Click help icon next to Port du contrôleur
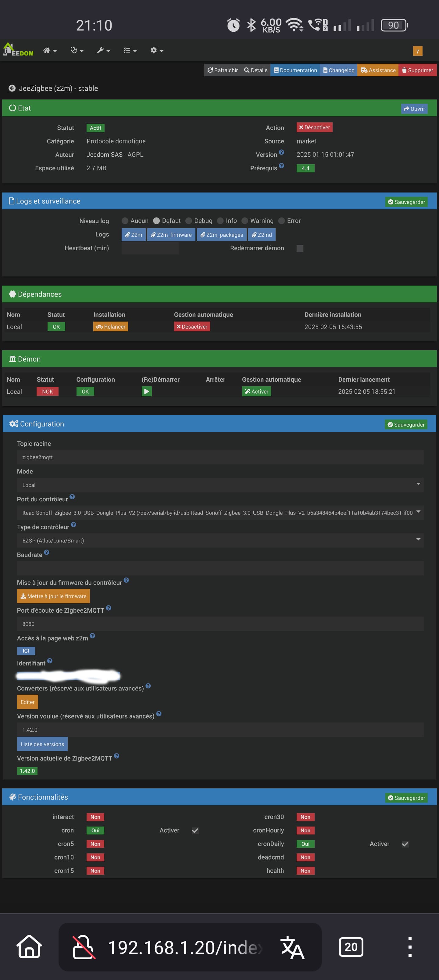The width and height of the screenshot is (439, 980). [x=72, y=497]
